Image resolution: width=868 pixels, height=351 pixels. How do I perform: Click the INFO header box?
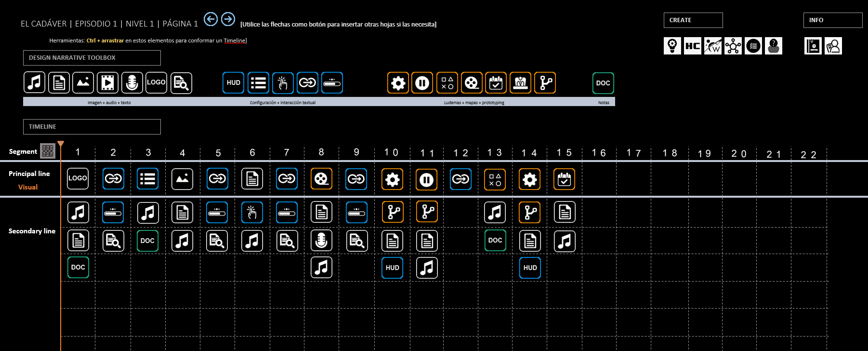point(833,20)
